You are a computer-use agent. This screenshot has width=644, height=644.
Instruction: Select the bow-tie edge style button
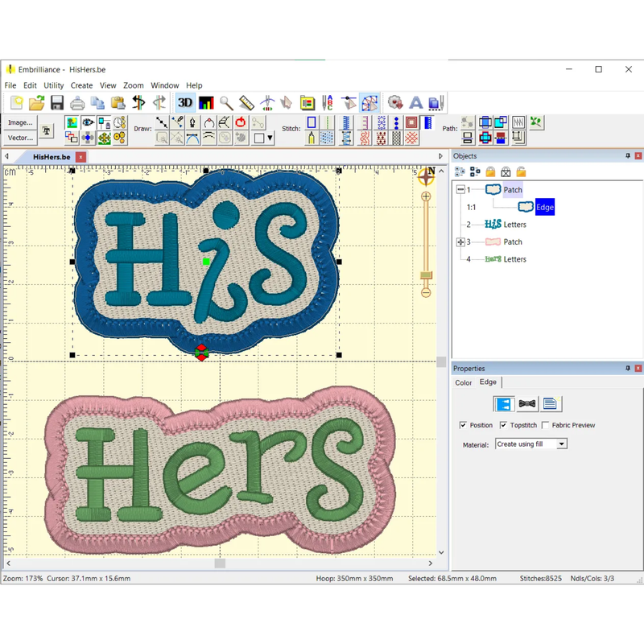click(x=527, y=404)
